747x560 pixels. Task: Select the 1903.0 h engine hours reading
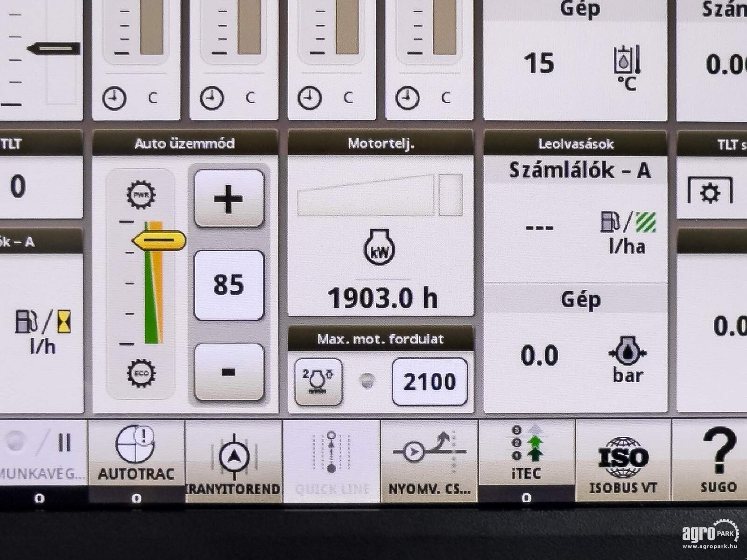click(382, 298)
